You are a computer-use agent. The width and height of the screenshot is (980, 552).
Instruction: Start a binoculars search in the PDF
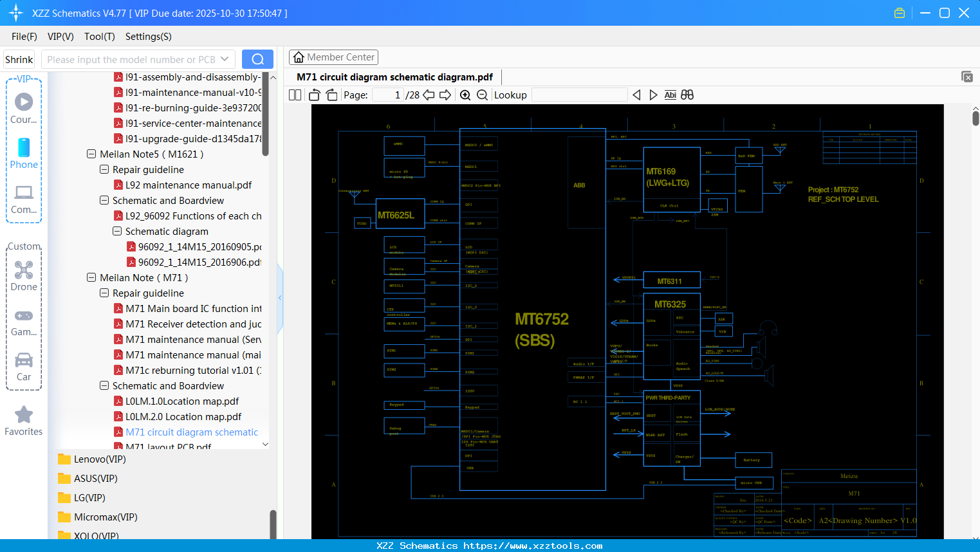[687, 95]
